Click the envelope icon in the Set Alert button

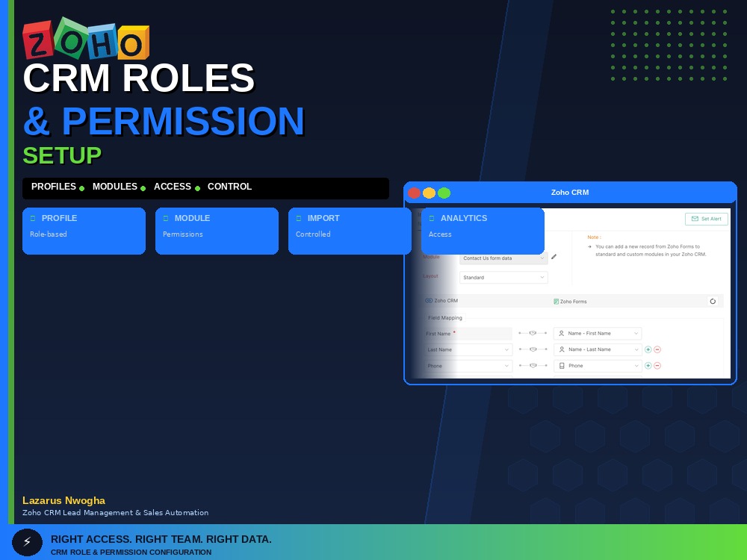point(695,219)
